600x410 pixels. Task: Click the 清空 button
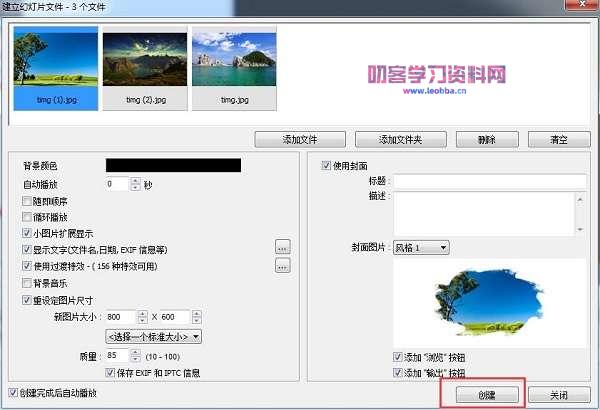559,140
